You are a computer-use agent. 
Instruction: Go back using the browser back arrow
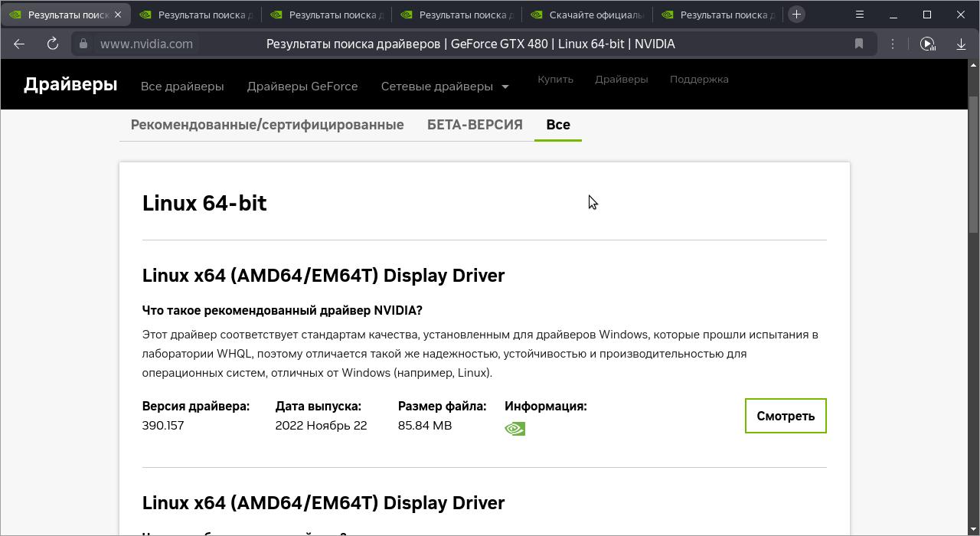click(19, 44)
